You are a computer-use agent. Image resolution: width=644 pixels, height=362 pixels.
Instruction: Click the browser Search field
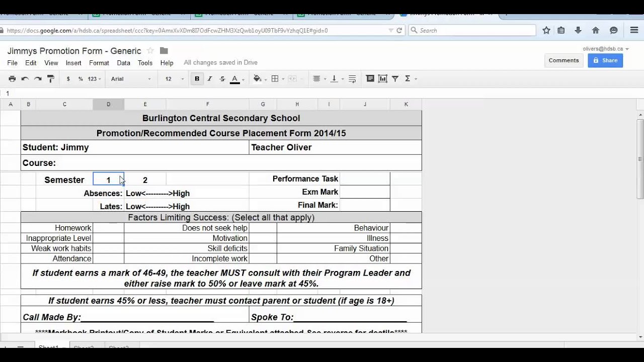(x=472, y=31)
